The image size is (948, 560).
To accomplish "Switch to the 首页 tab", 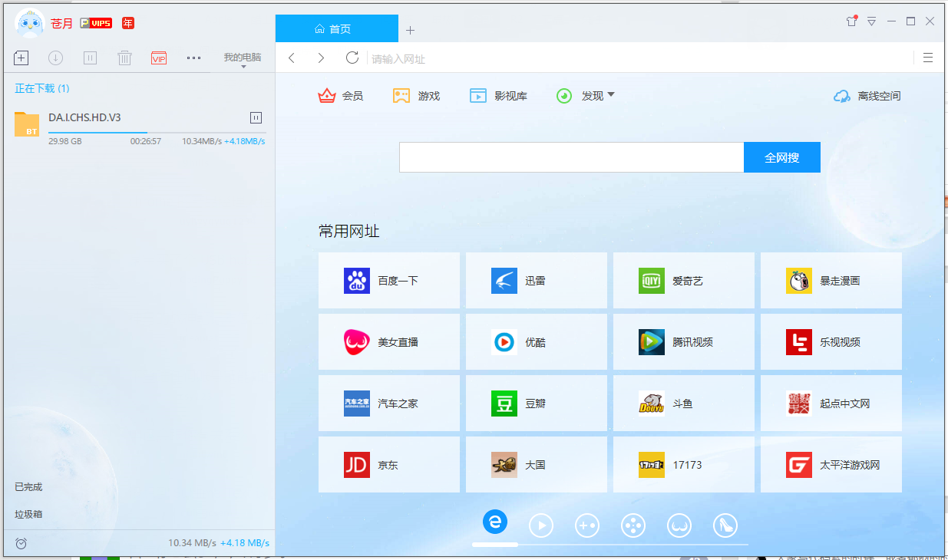I will coord(336,29).
